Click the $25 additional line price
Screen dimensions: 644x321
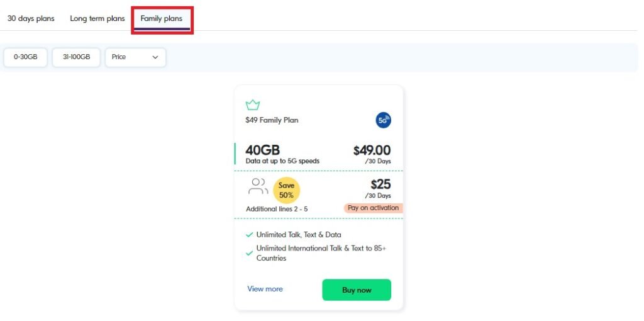tap(380, 184)
